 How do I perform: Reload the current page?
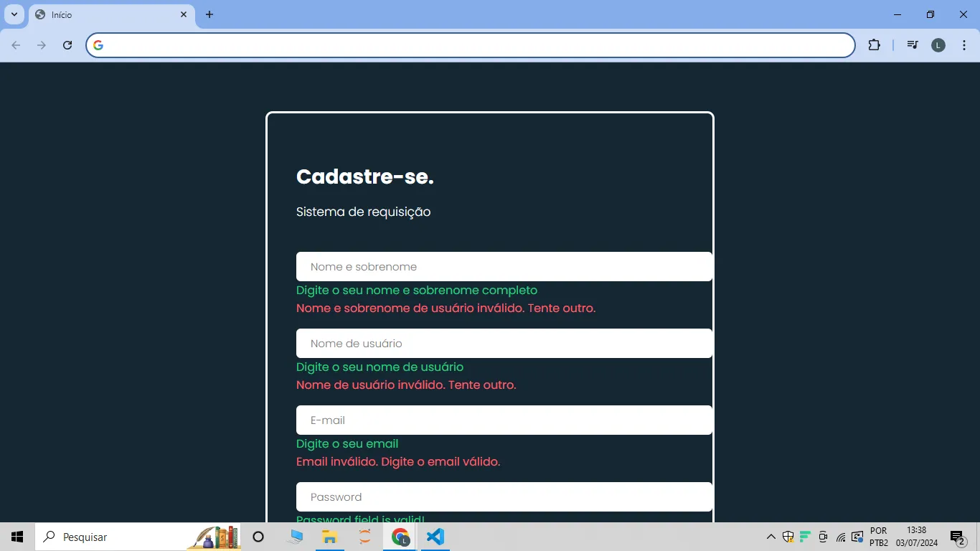click(x=67, y=45)
